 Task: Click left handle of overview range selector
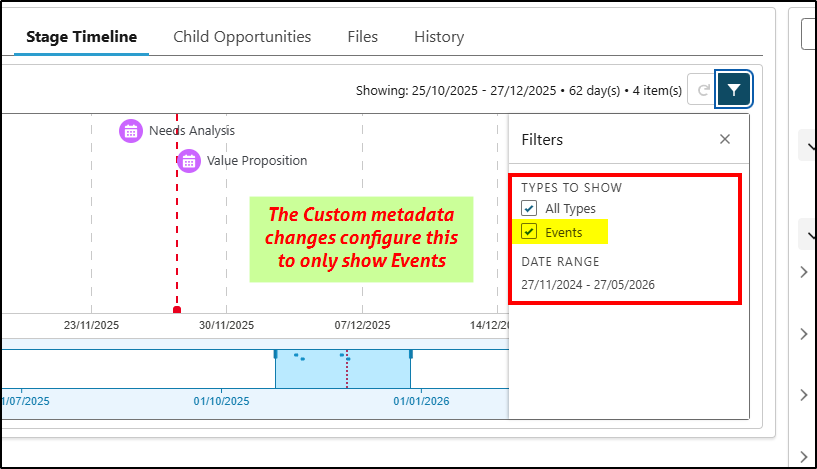[x=276, y=354]
